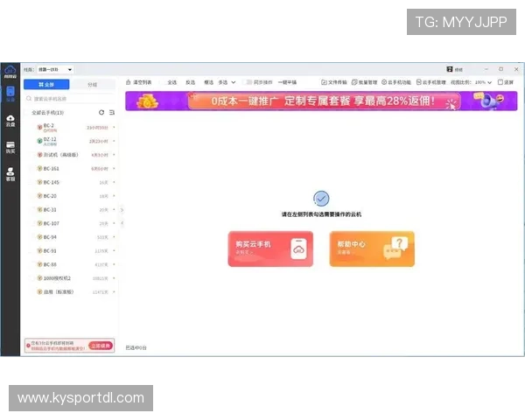525x420 pixels.
Task: Switch to the 全部 tab
Action: (x=46, y=84)
